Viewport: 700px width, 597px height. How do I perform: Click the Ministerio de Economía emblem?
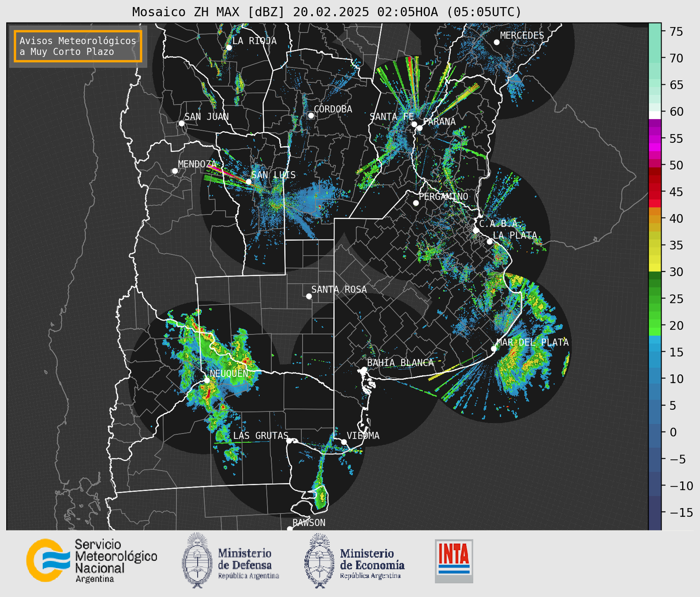click(320, 560)
